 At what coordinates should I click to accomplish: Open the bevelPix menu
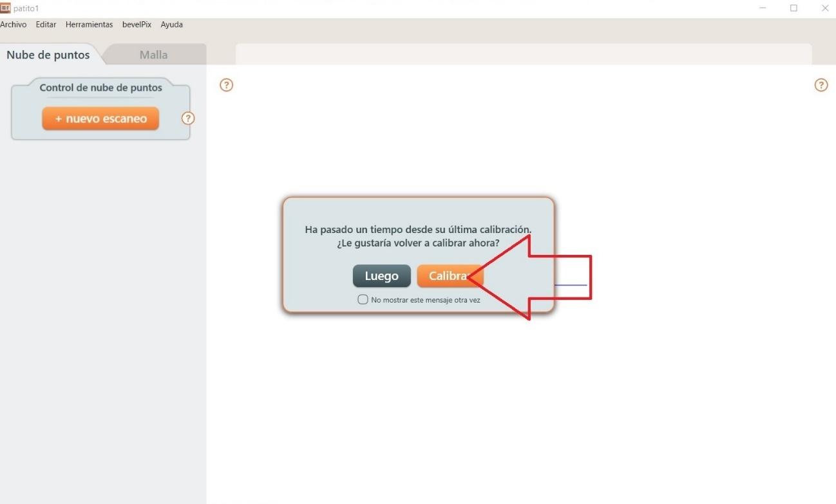point(137,24)
